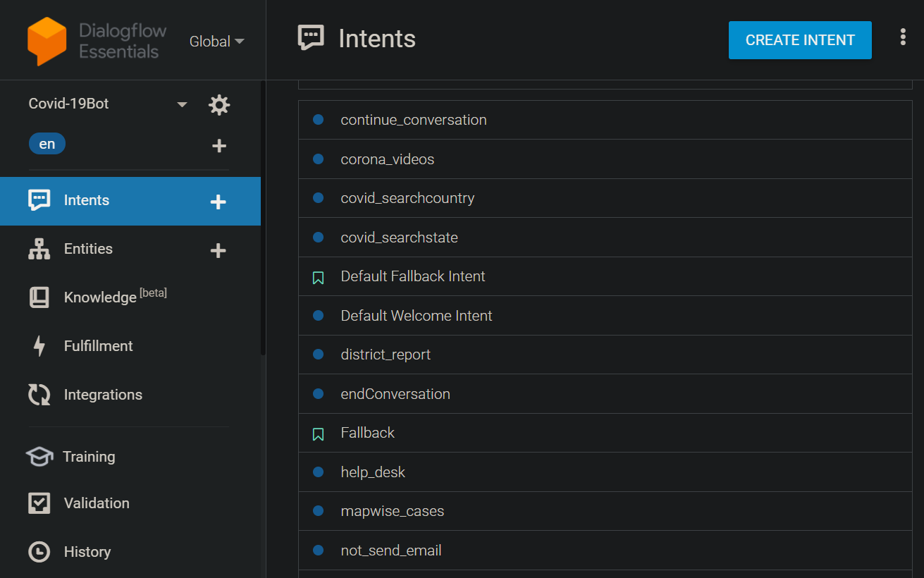The height and width of the screenshot is (578, 924).
Task: Open the district_report intent
Action: pyautogui.click(x=385, y=355)
